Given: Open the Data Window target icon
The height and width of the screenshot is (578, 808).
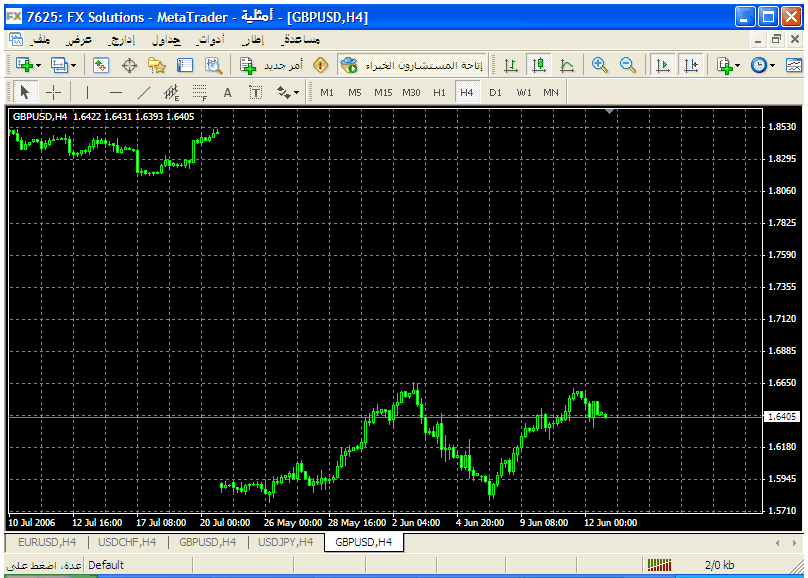Looking at the screenshot, I should point(129,65).
